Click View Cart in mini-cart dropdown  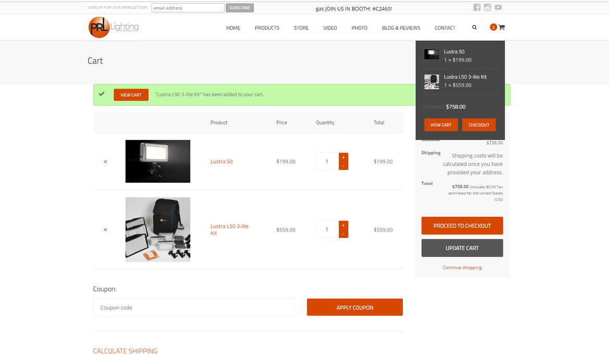coord(441,125)
